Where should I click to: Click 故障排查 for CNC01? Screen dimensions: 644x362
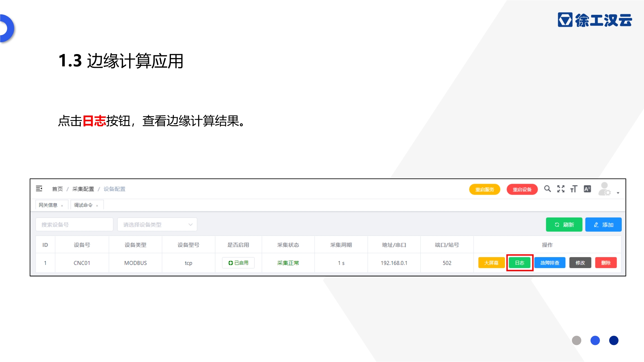[550, 263]
